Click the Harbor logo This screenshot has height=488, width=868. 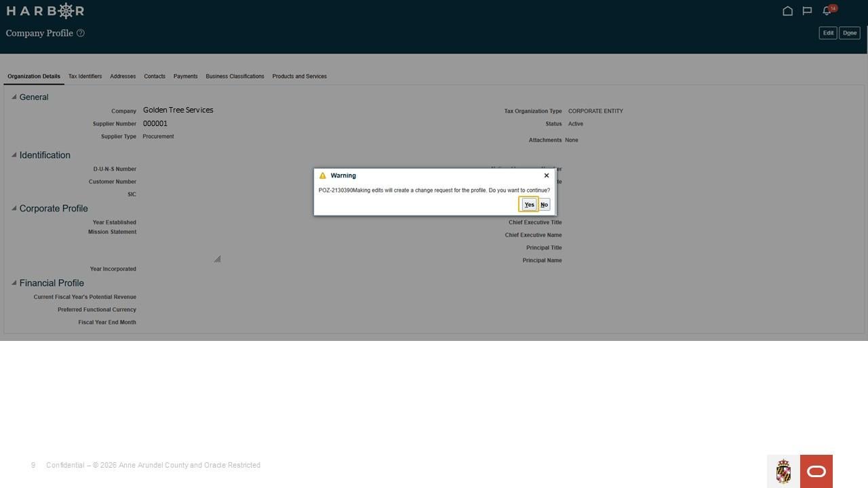[x=45, y=11]
